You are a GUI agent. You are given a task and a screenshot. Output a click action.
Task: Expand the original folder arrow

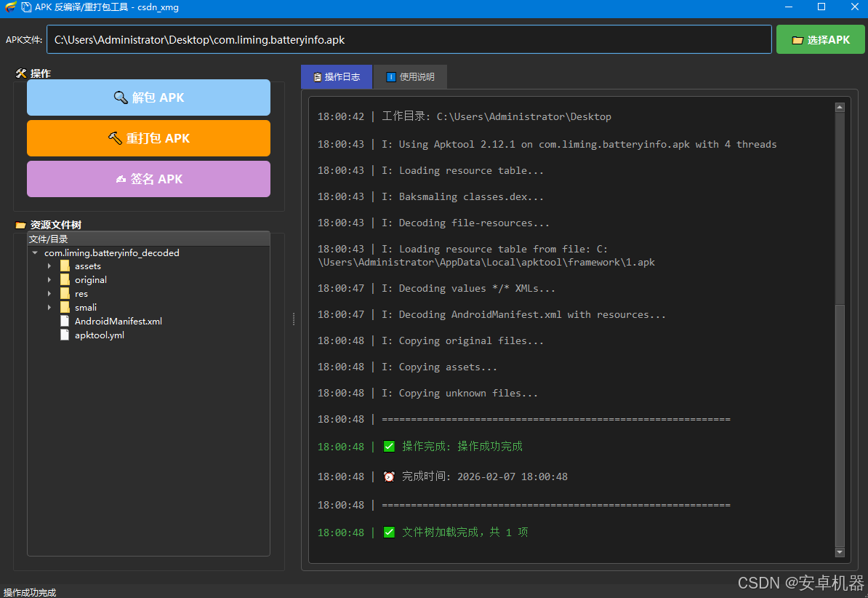[49, 280]
